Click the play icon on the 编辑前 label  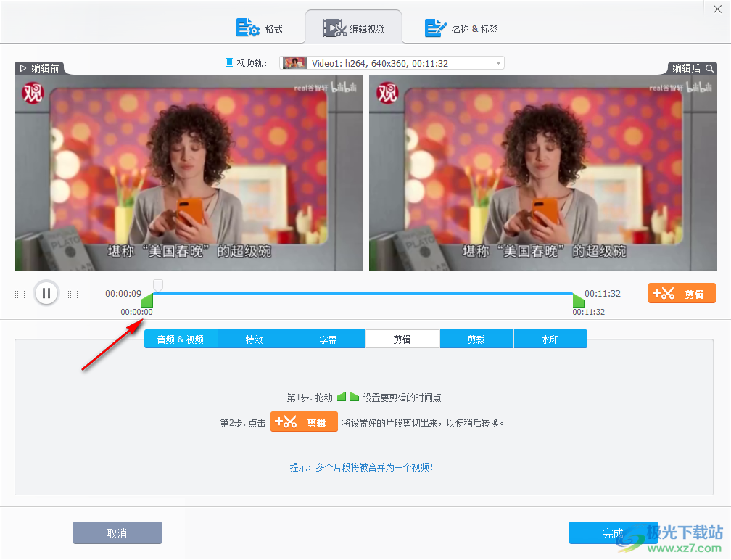22,67
